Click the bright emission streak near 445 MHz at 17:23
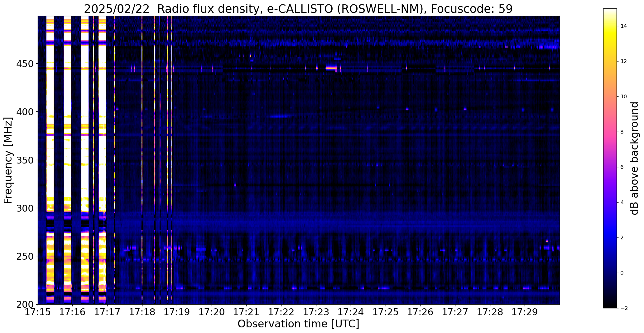Viewport: 644px width, 333px height. click(x=331, y=68)
